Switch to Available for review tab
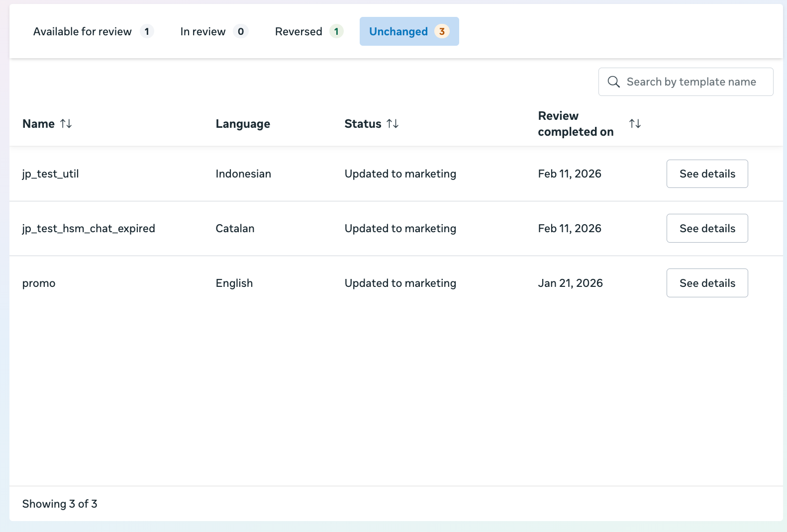The image size is (787, 532). [x=83, y=31]
